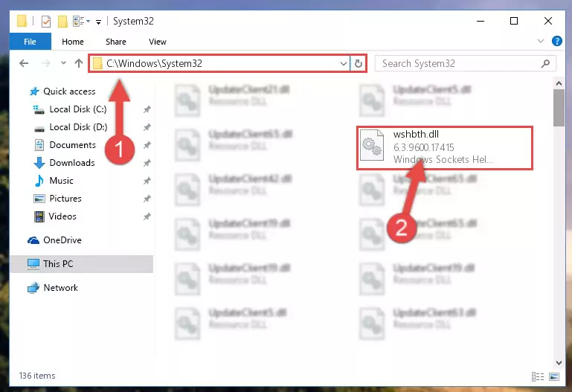Click the address bar path C:\Windows\System32
The image size is (572, 392).
(x=154, y=63)
